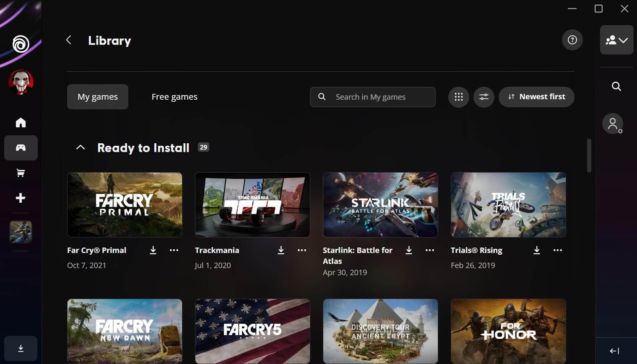Click the back arrow next to Library
The image size is (637, 364).
click(68, 40)
